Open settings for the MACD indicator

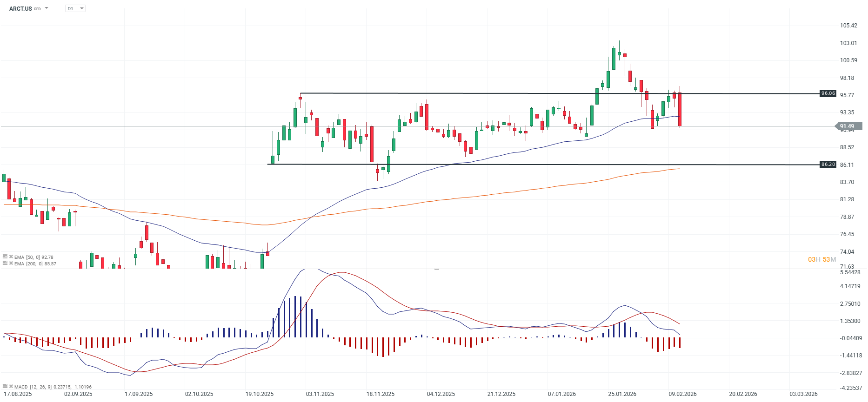point(5,387)
